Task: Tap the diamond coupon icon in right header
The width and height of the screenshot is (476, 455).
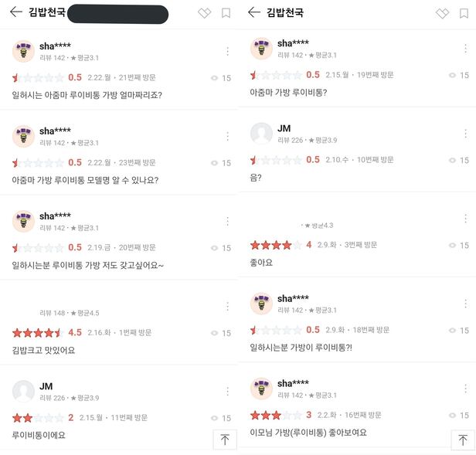Action: 442,12
